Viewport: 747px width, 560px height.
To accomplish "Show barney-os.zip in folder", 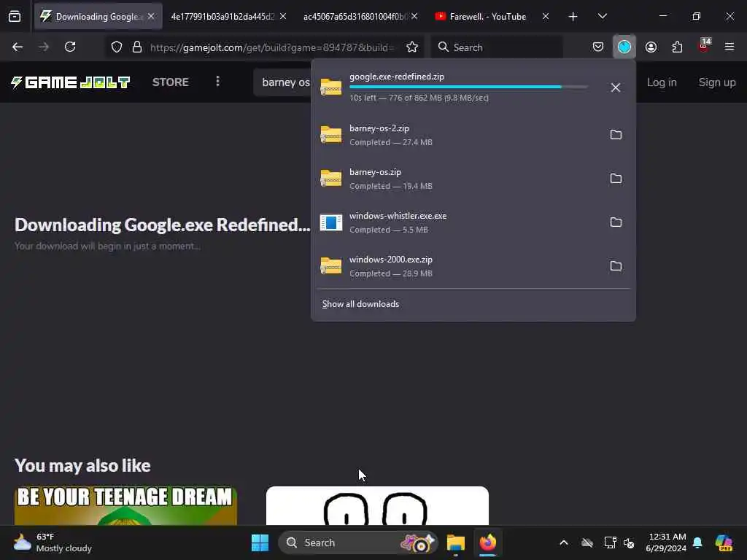I will coord(616,179).
